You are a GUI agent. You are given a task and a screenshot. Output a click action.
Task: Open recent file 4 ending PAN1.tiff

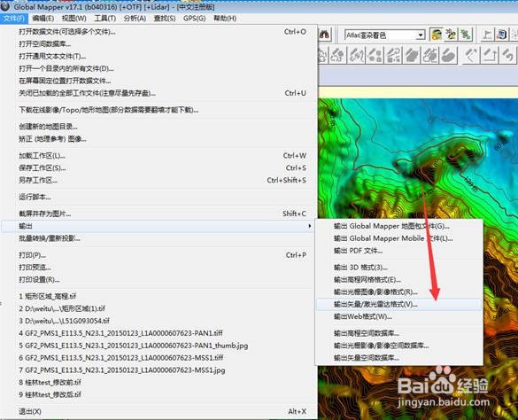pyautogui.click(x=158, y=333)
